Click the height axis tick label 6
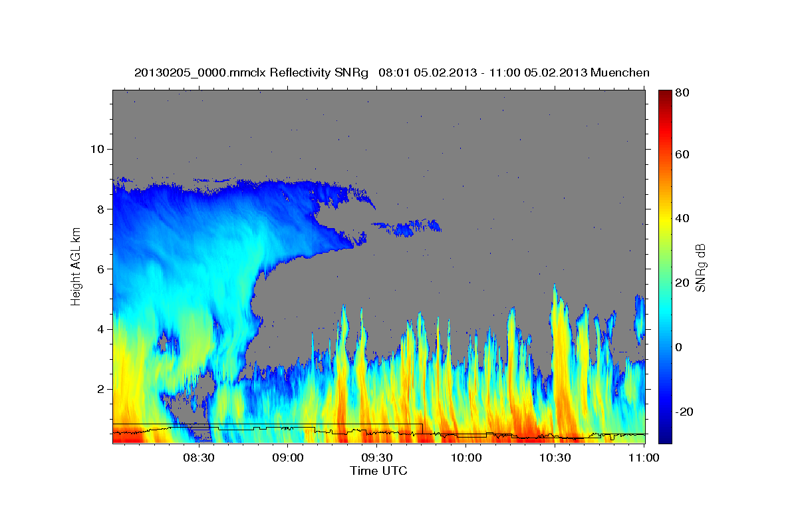The height and width of the screenshot is (532, 798). click(99, 269)
